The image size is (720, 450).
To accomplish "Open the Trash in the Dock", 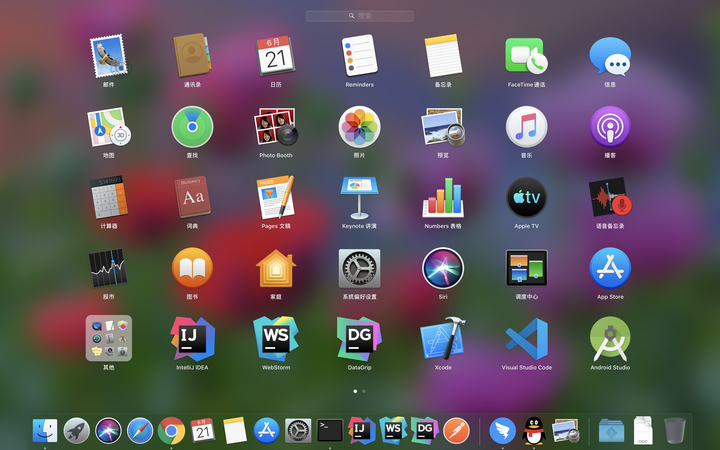I will pos(675,431).
